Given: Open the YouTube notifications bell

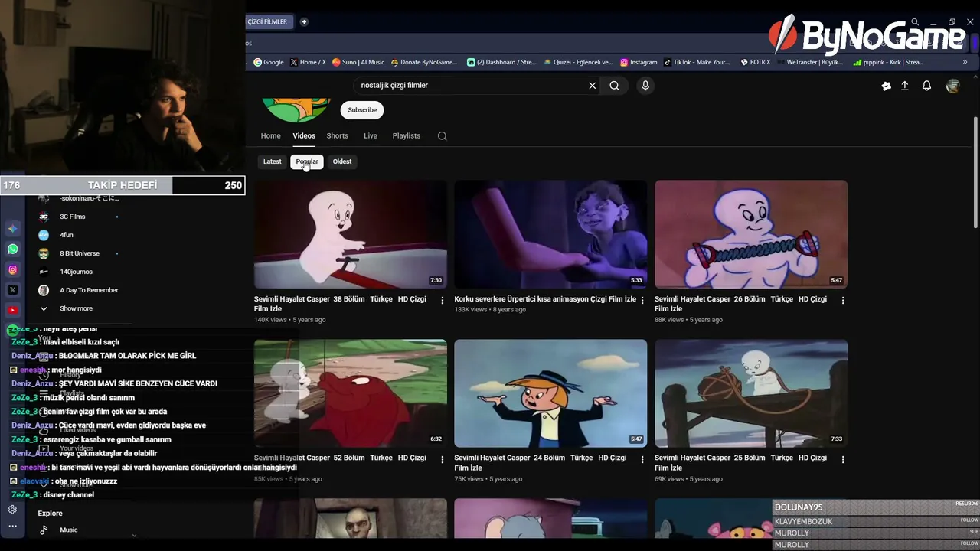Looking at the screenshot, I should tap(926, 86).
